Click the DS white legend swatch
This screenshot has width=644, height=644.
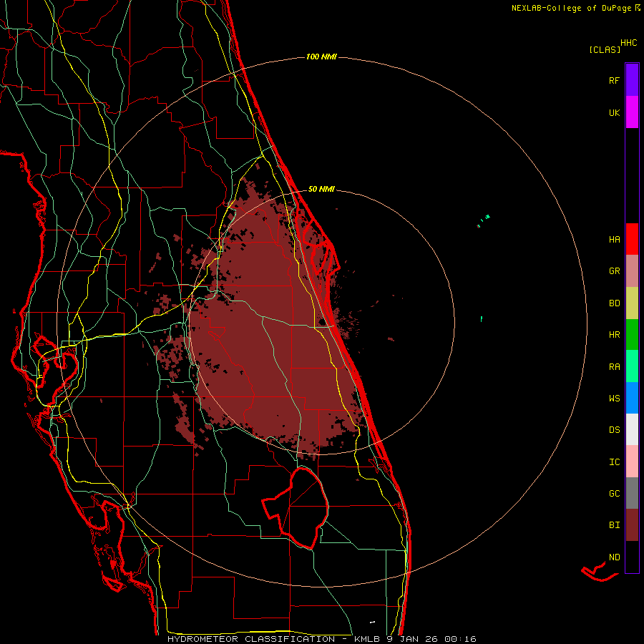632,429
